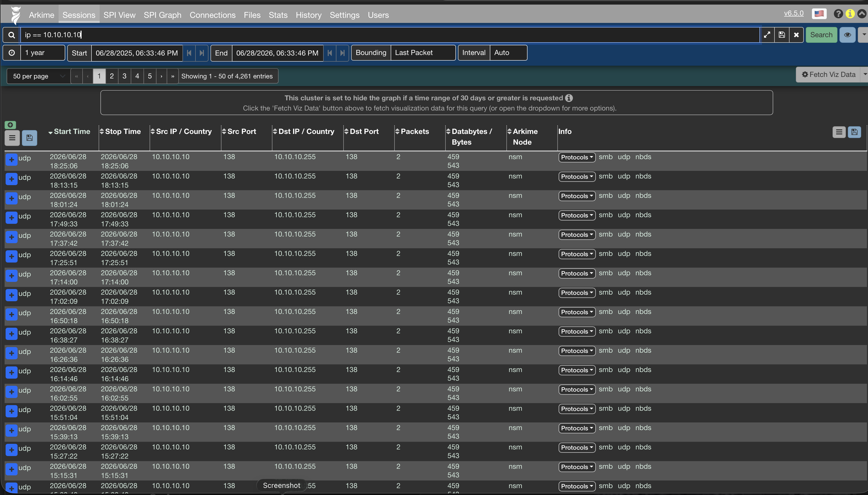This screenshot has width=868, height=495.
Task: Open the Settings tab
Action: 344,15
